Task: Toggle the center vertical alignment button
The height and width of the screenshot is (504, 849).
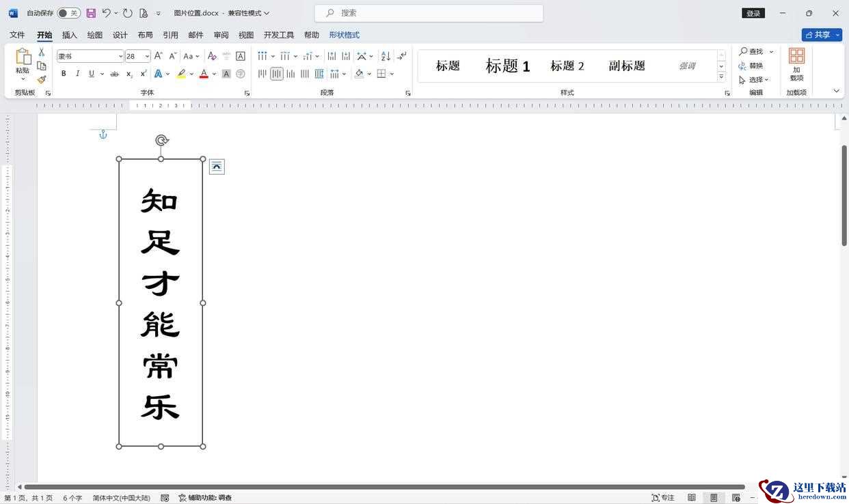Action: (x=277, y=74)
